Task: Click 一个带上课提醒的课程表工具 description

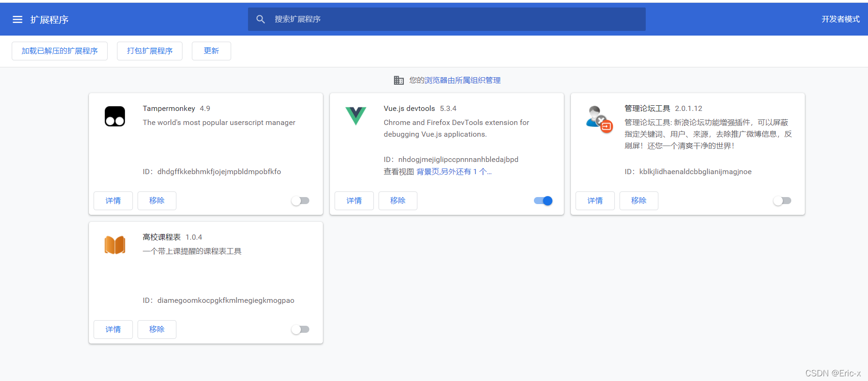Action: 192,251
